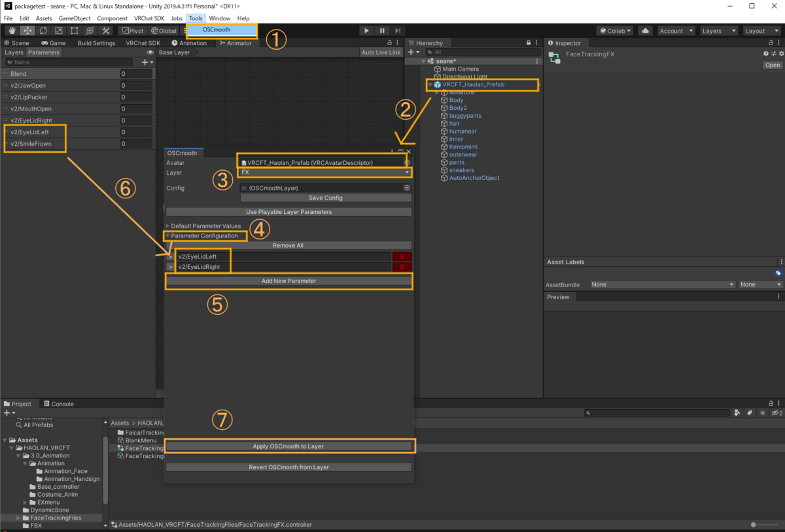Click the Step frame button
The width and height of the screenshot is (785, 532).
coord(398,31)
